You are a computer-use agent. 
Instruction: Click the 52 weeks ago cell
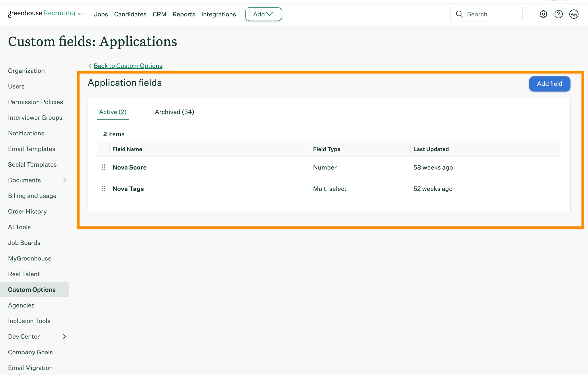tap(433, 189)
